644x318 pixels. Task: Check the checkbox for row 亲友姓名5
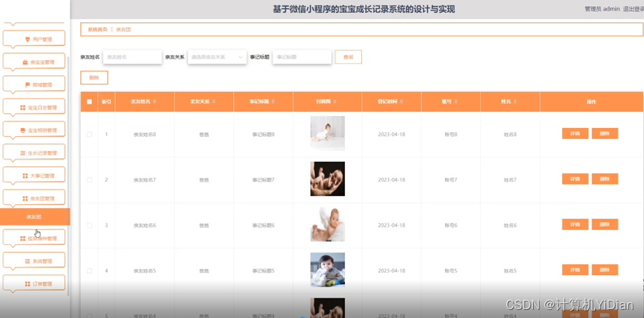coord(89,271)
